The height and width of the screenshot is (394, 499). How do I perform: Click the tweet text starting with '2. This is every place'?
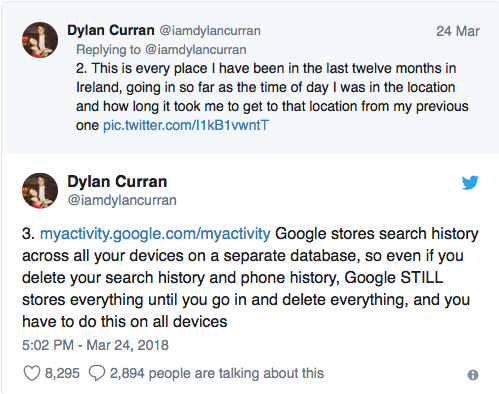click(272, 97)
